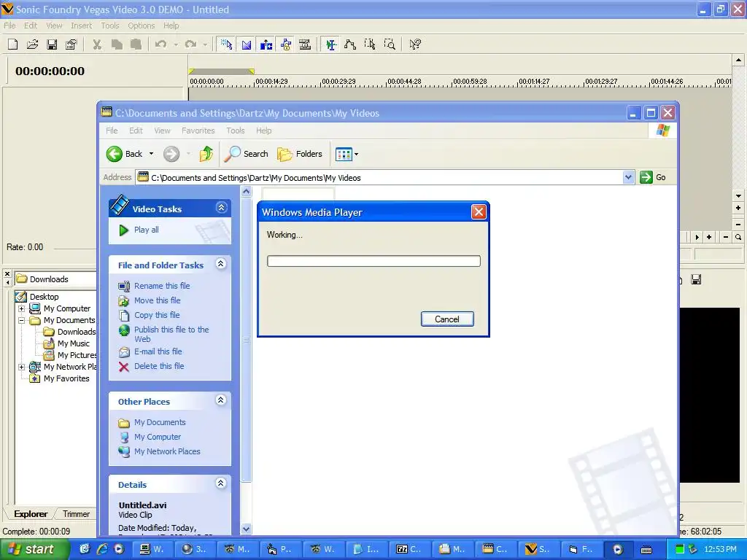The width and height of the screenshot is (747, 560).
Task: Cancel the Windows Media Player dialog
Action: (447, 319)
